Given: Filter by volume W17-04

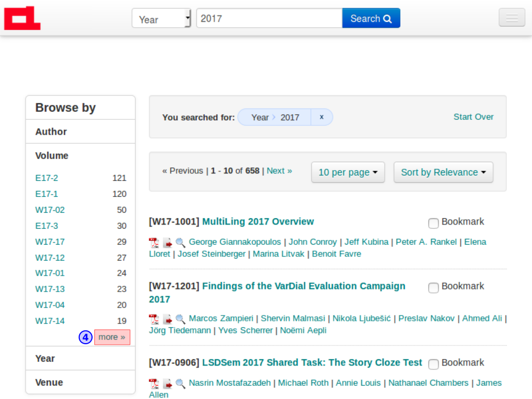Looking at the screenshot, I should [50, 305].
